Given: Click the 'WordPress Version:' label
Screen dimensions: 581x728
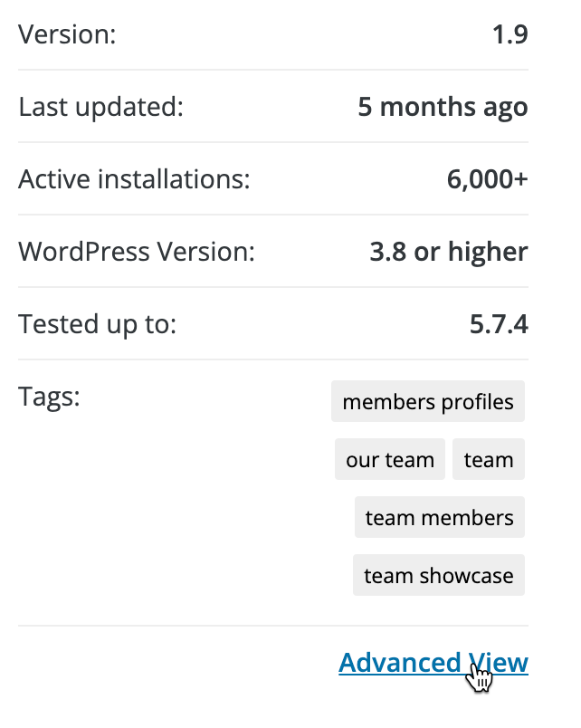Looking at the screenshot, I should point(137,252).
